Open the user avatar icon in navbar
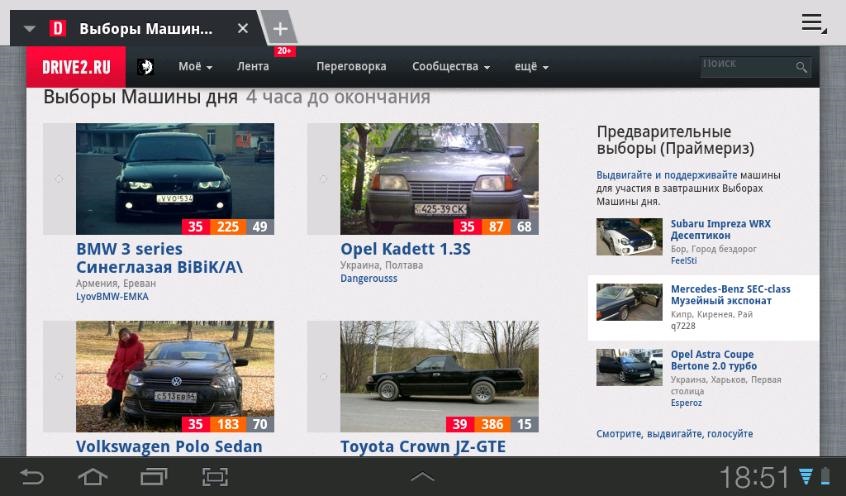The width and height of the screenshot is (846, 496). tap(145, 67)
